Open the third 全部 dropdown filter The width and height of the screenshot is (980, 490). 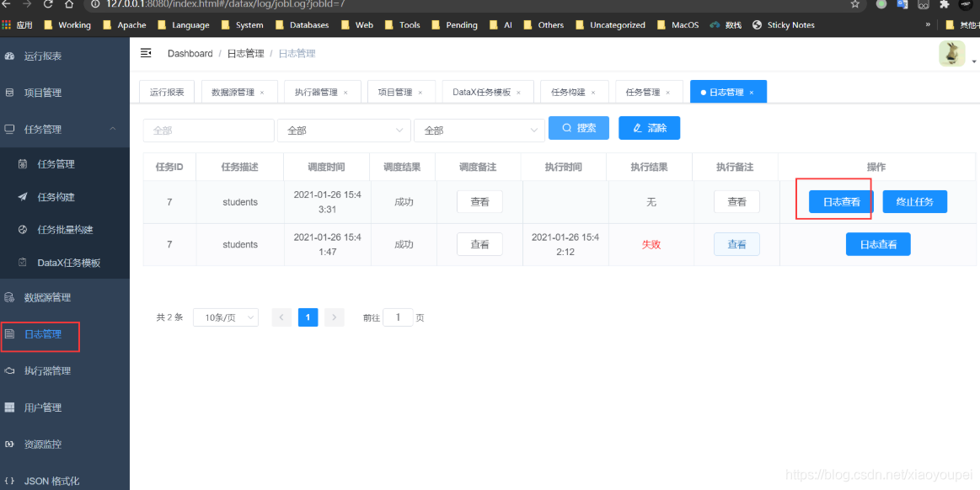(x=479, y=130)
